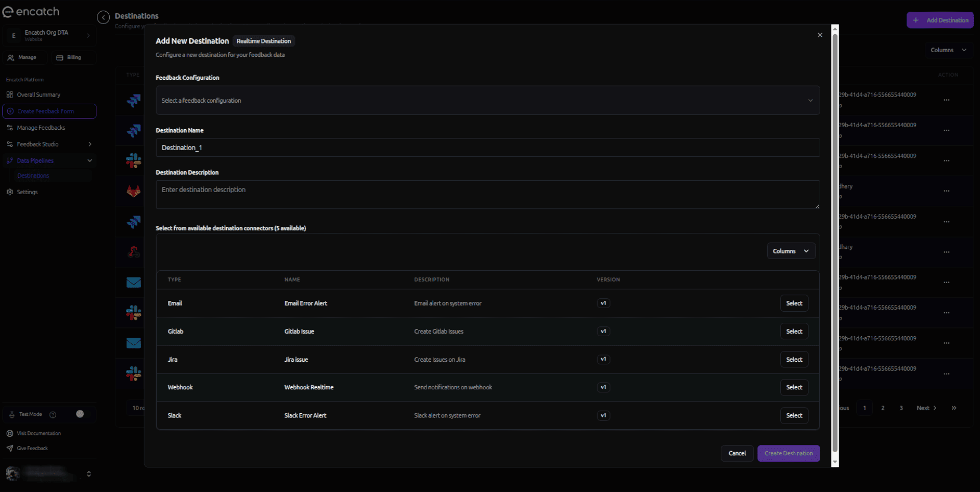This screenshot has height=492, width=980.
Task: Click the encatch logo
Action: (x=31, y=11)
